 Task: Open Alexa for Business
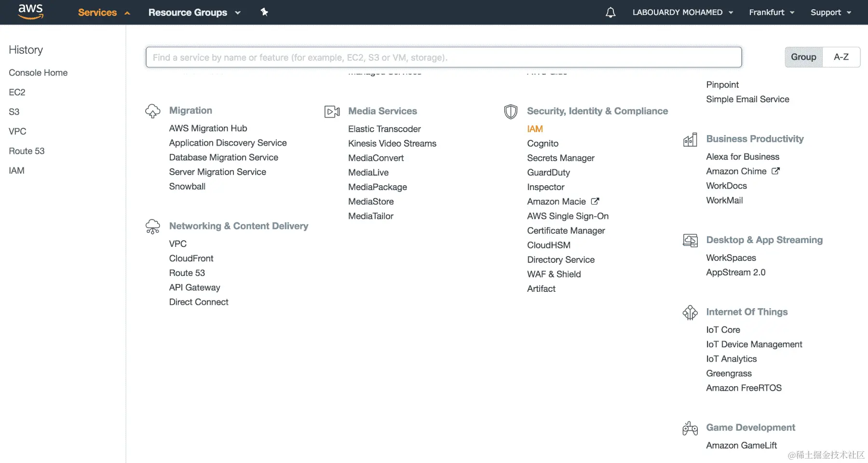pyautogui.click(x=743, y=157)
